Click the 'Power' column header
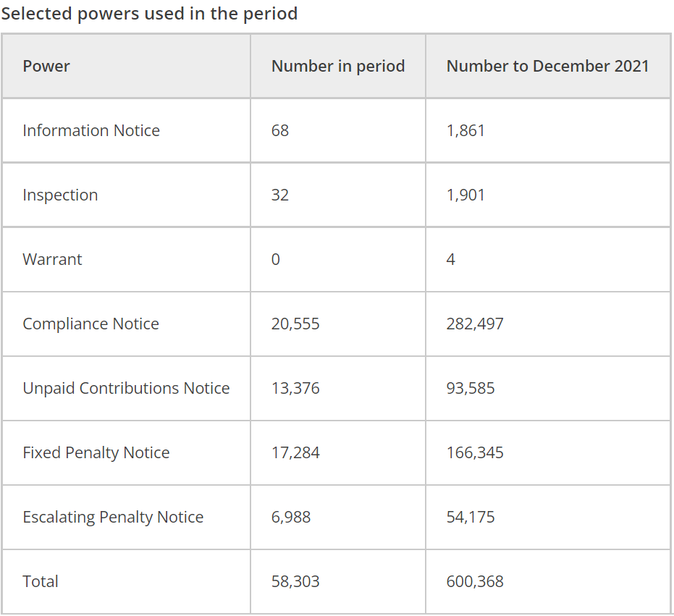674x616 pixels. tap(46, 66)
